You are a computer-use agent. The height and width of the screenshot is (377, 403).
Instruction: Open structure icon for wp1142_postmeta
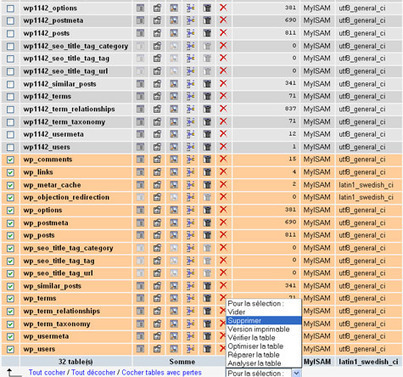(157, 21)
